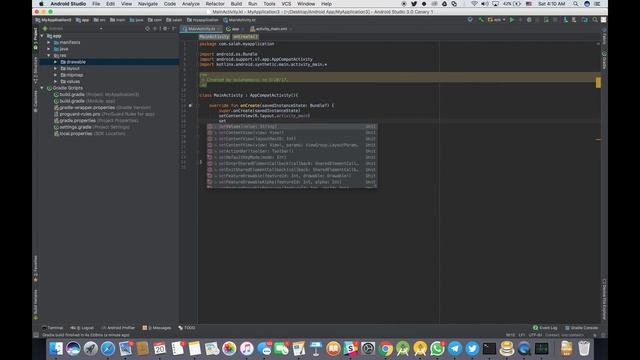The height and width of the screenshot is (360, 640).
Task: Expand the values folder
Action: (x=56, y=82)
